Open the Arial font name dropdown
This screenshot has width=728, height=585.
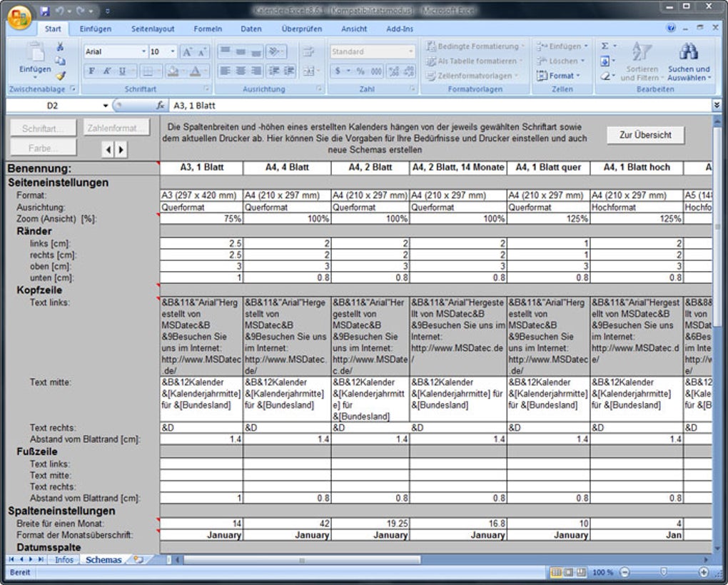[x=143, y=51]
